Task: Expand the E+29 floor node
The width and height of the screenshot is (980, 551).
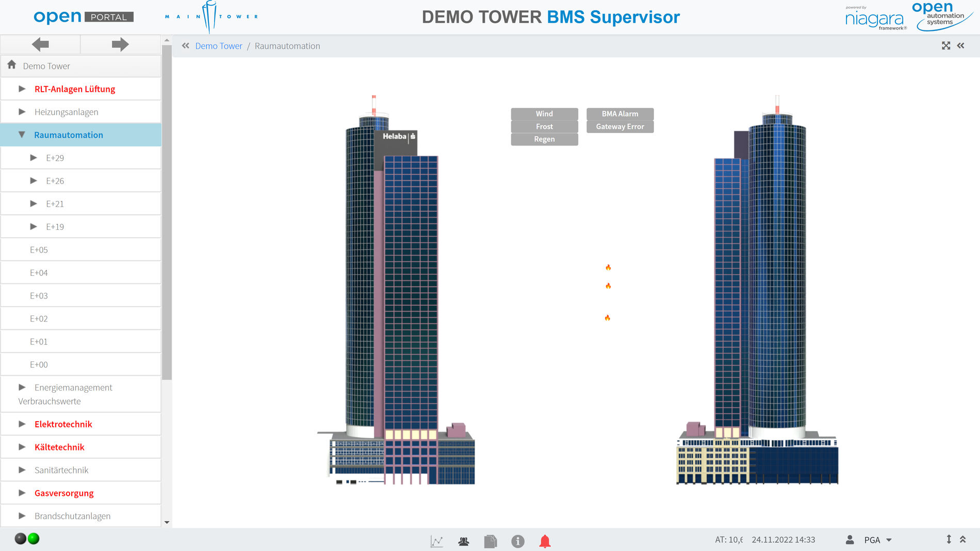Action: 34,158
